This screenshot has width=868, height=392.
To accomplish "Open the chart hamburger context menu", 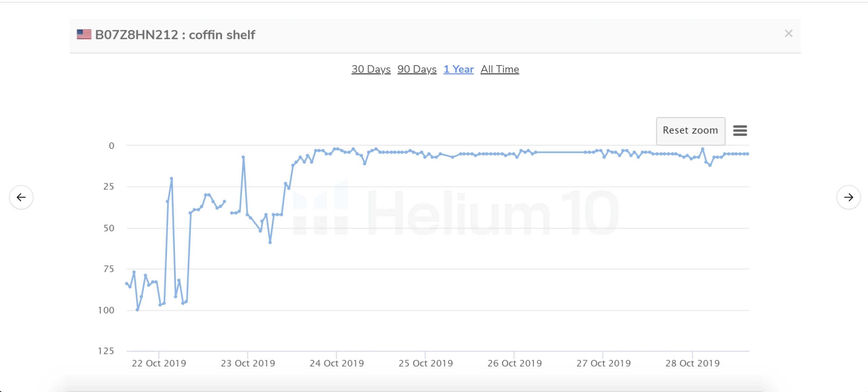I will coord(740,130).
